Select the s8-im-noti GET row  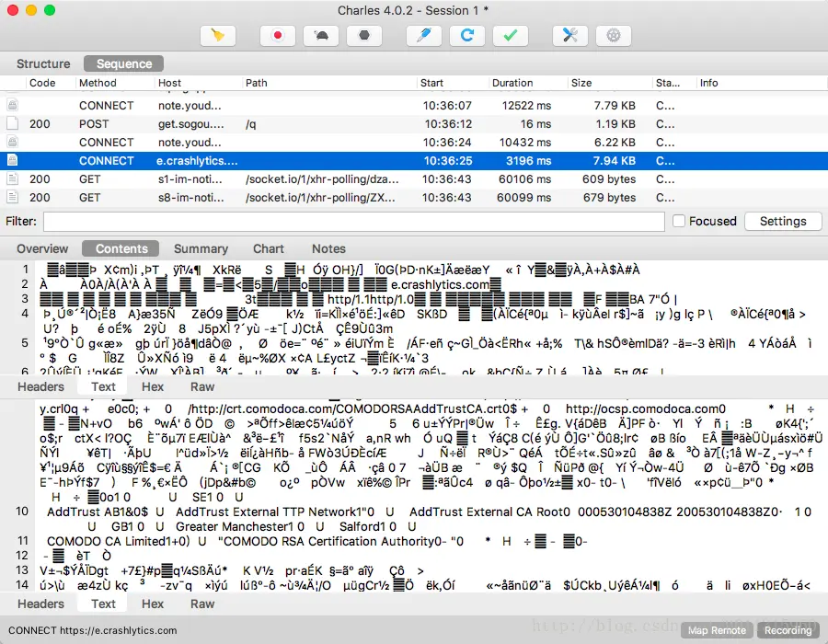tap(414, 198)
